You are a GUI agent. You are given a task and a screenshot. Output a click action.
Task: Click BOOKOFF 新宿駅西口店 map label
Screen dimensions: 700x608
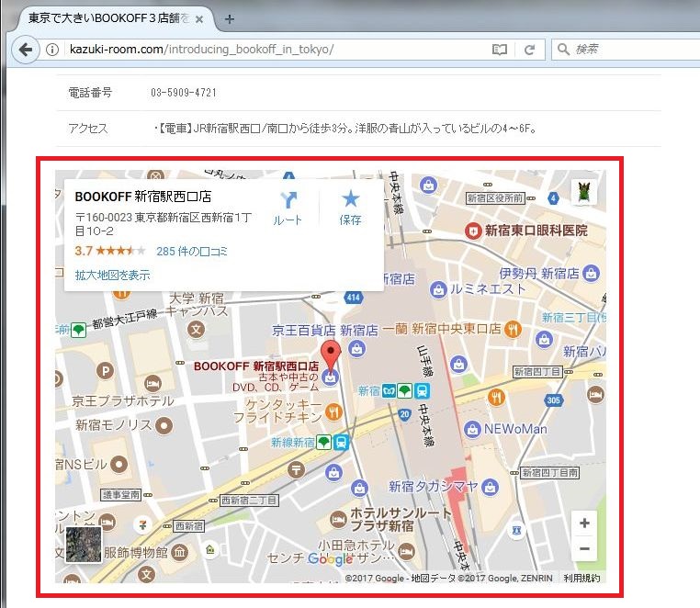click(x=256, y=366)
